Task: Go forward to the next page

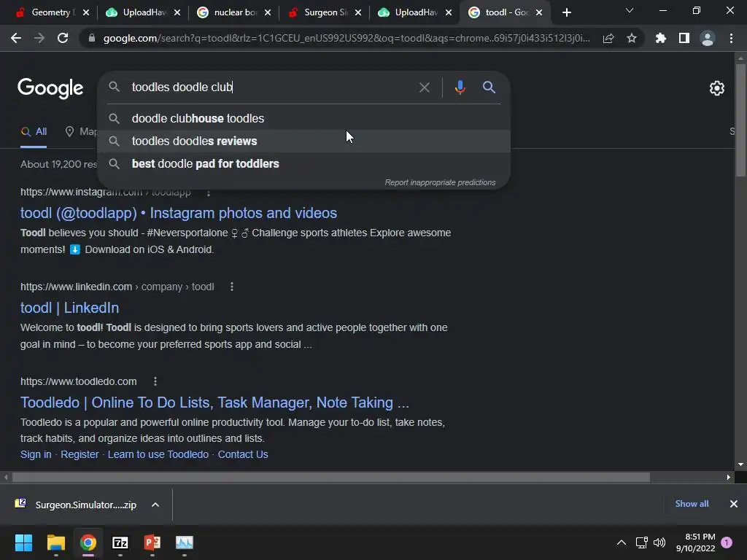Action: (39, 38)
